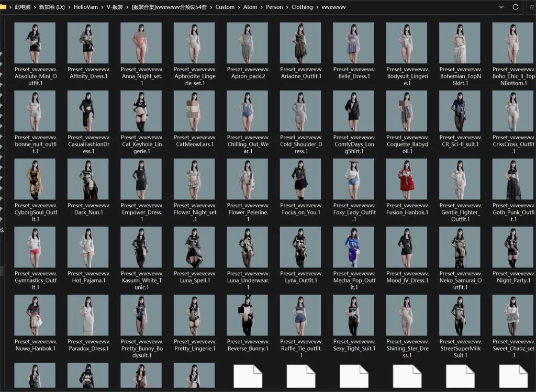This screenshot has width=536, height=392.
Task: Open the Atom breadcrumb folder
Action: coord(250,7)
